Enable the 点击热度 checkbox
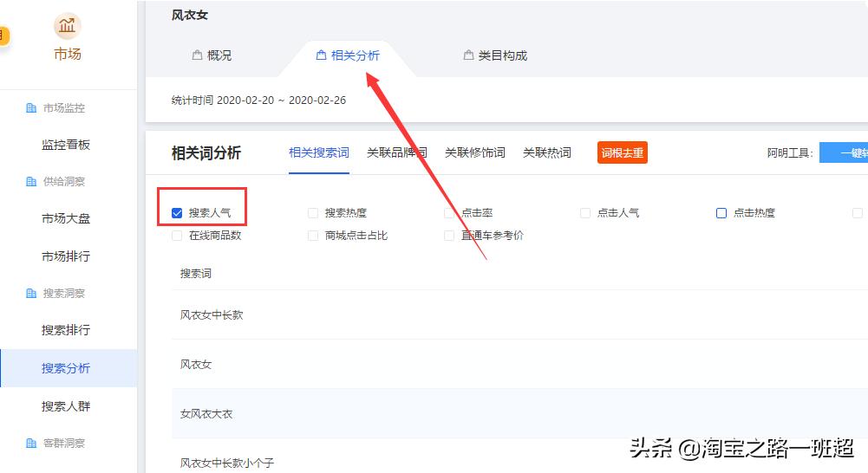Viewport: 868px width, 473px height. pos(721,213)
